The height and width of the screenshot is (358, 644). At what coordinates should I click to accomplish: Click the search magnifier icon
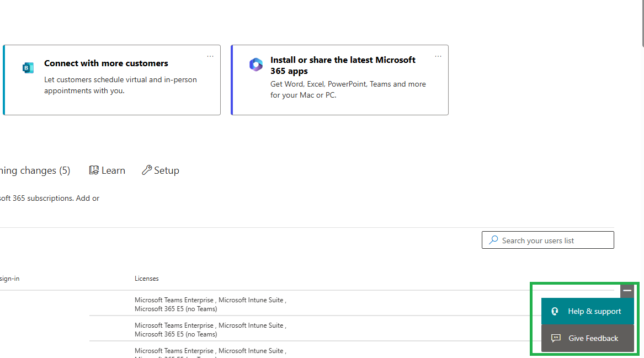click(493, 240)
